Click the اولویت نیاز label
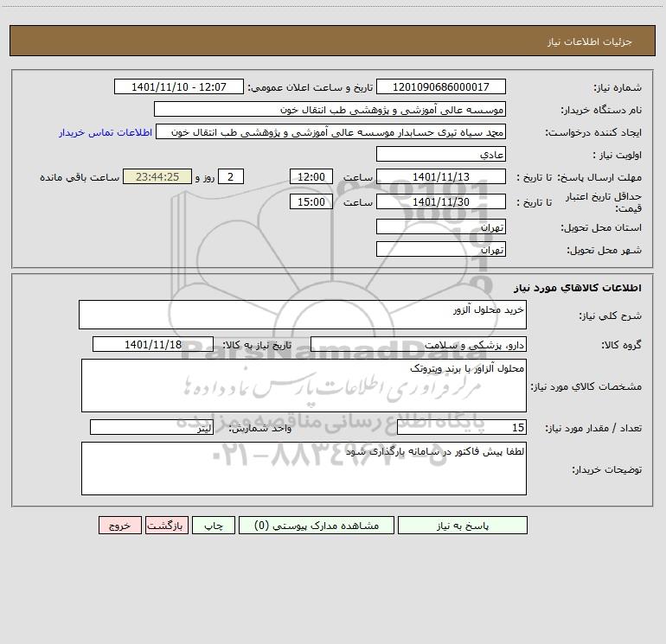Viewport: 666px width, 644px height. tap(618, 155)
